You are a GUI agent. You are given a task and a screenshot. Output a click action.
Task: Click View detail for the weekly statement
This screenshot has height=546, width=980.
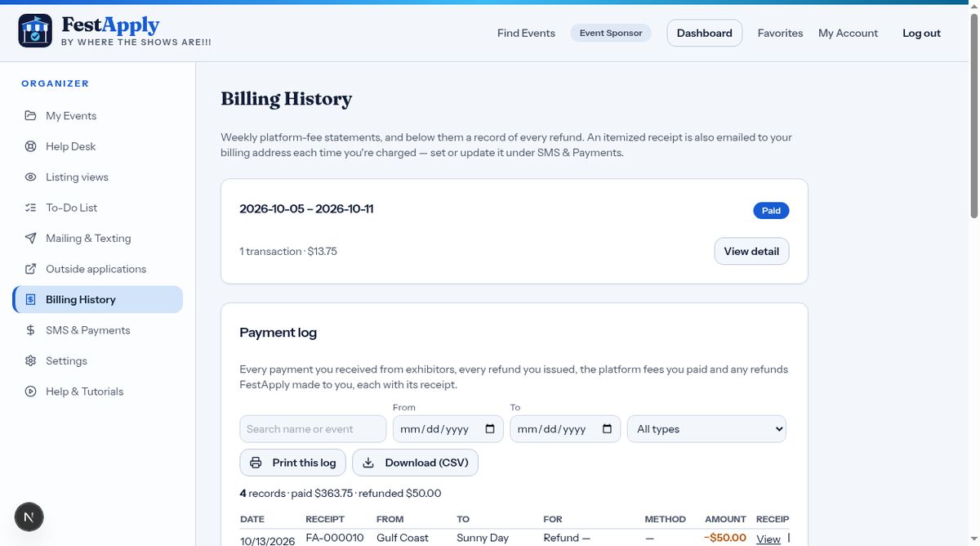[x=751, y=251]
